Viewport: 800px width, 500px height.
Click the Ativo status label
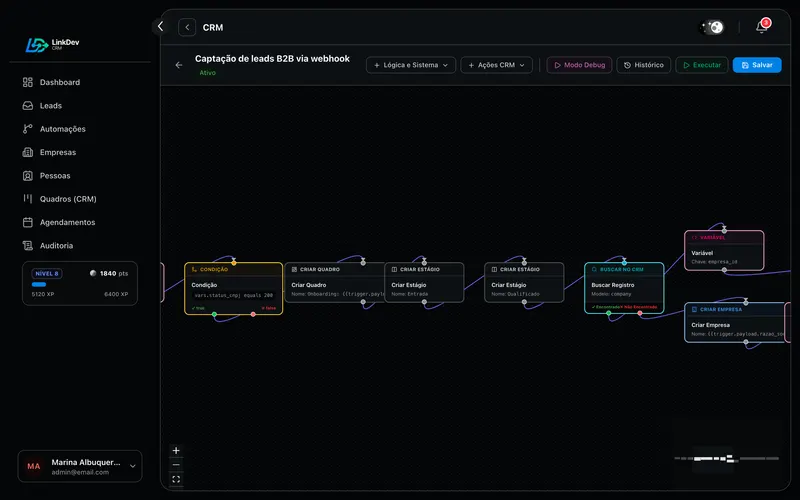pos(208,73)
